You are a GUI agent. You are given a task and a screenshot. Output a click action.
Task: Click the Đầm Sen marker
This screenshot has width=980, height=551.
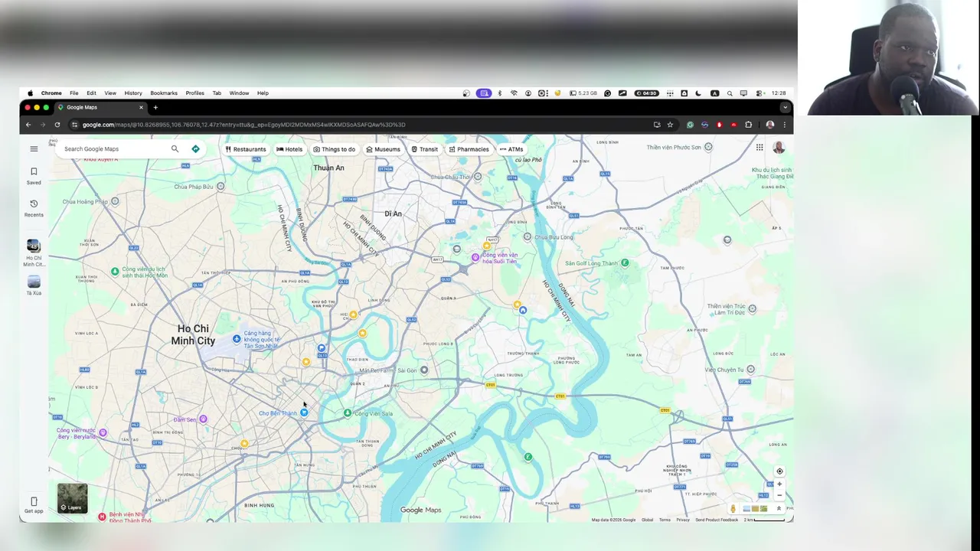(x=203, y=419)
